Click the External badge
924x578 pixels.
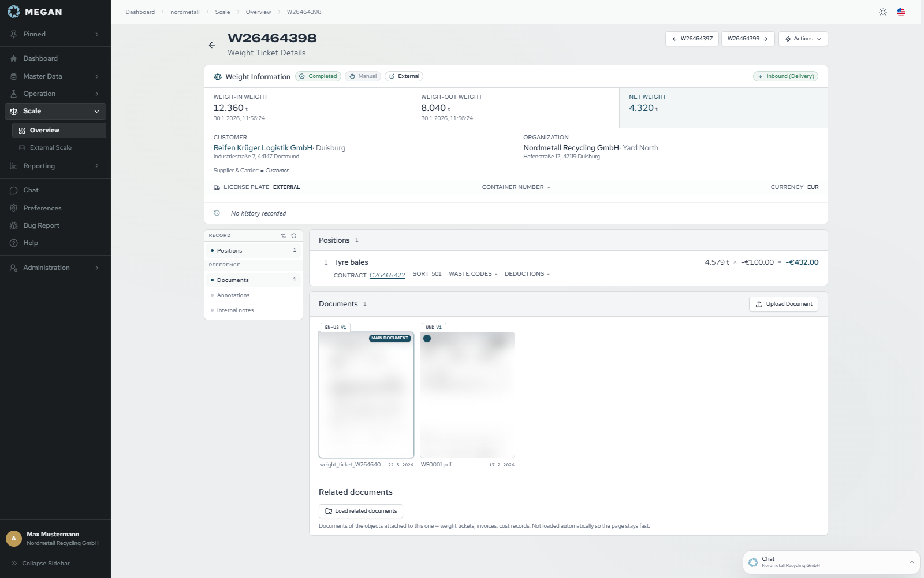point(404,76)
